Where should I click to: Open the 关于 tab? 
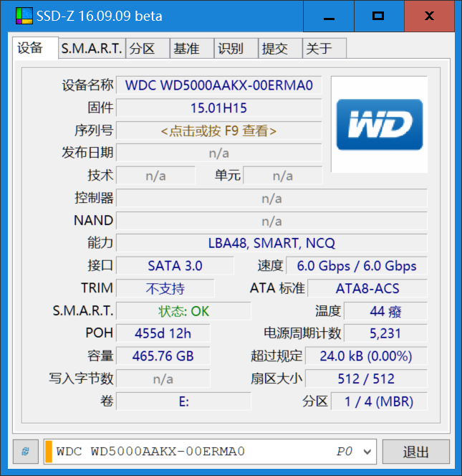pos(324,48)
